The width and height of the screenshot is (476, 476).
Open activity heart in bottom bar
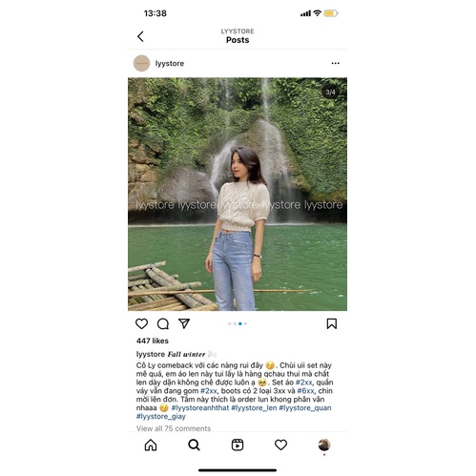click(x=280, y=445)
